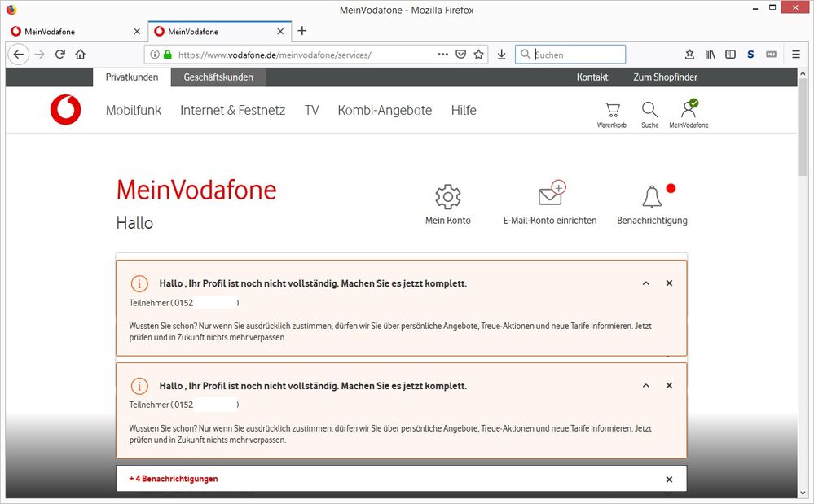The width and height of the screenshot is (814, 504).
Task: Follow the Kontakt link
Action: coord(592,77)
